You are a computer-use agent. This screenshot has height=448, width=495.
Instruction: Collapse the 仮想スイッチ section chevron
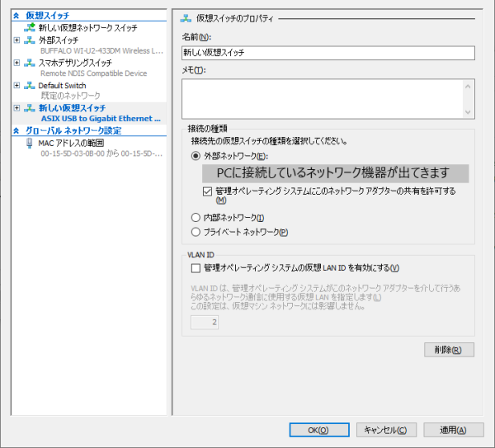17,16
